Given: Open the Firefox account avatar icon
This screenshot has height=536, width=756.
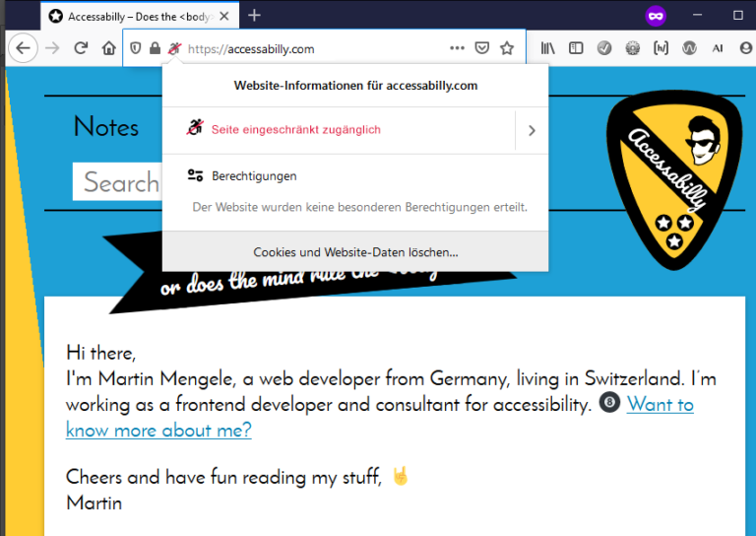Looking at the screenshot, I should click(746, 47).
